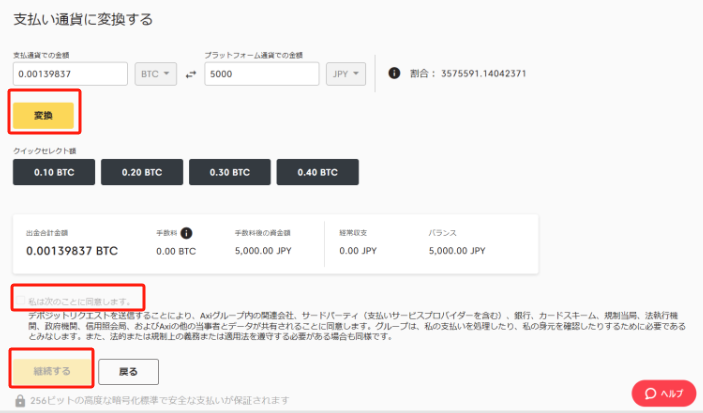Open the BTC currency dropdown
Viewport: 703px width, 413px height.
coord(156,74)
